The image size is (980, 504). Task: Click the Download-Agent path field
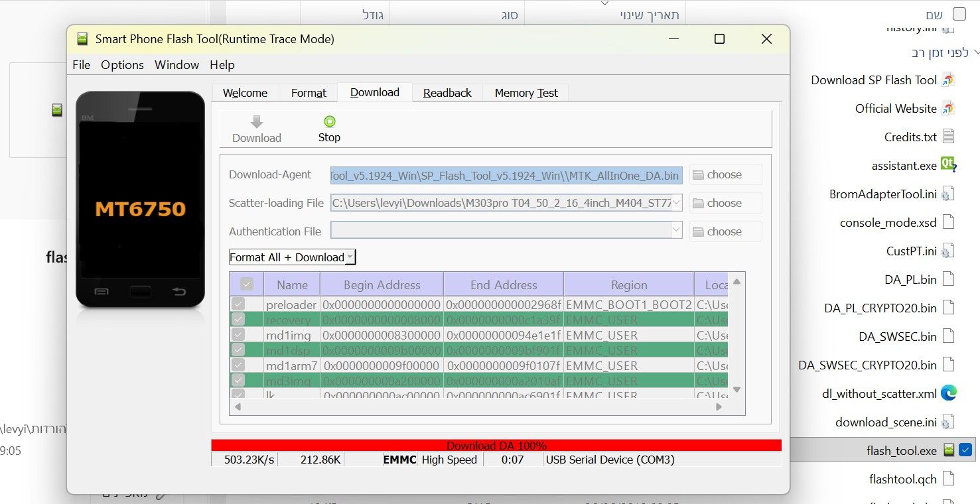click(x=506, y=175)
